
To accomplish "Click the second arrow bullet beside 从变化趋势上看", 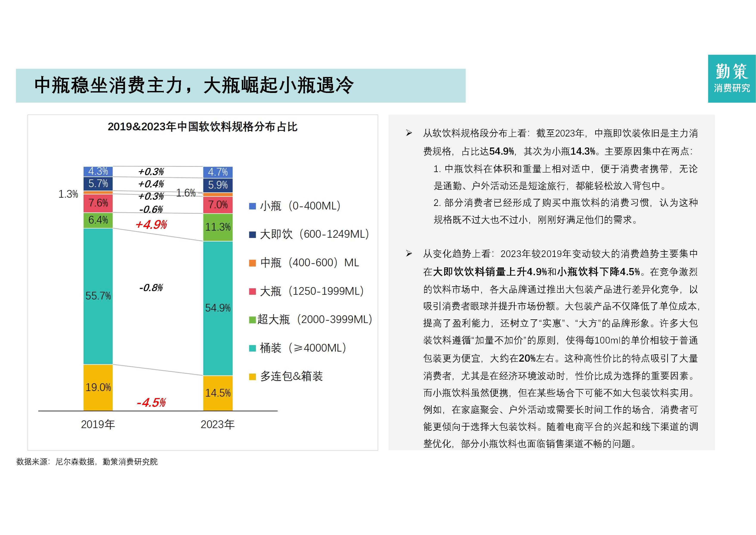I will click(x=409, y=253).
